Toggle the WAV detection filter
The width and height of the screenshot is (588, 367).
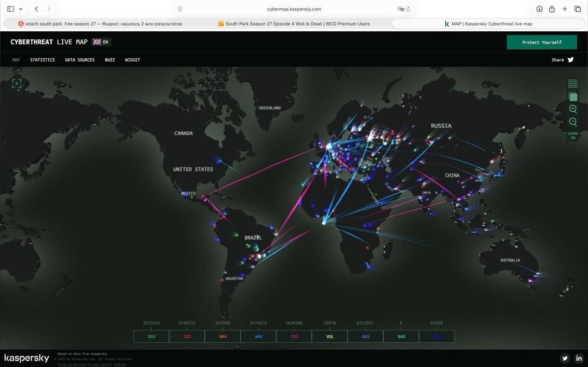pyautogui.click(x=258, y=336)
